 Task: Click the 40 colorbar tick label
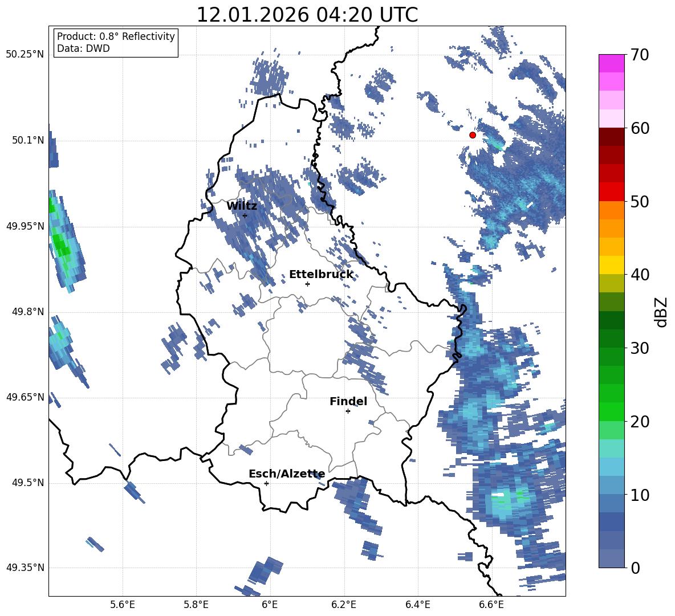639,275
